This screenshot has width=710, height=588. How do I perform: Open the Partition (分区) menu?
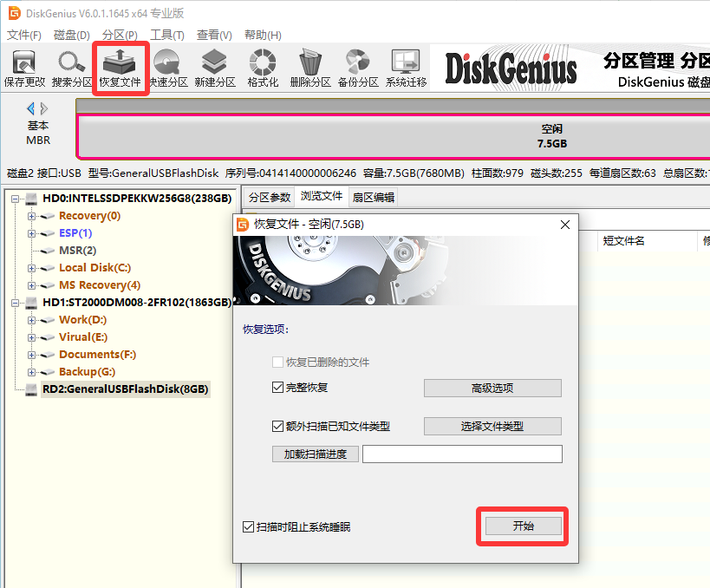[x=120, y=35]
